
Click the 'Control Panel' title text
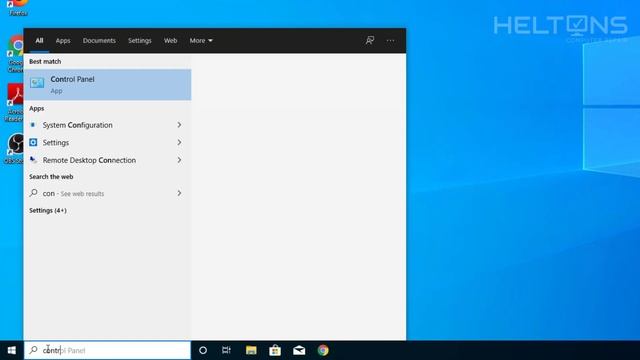click(72, 79)
